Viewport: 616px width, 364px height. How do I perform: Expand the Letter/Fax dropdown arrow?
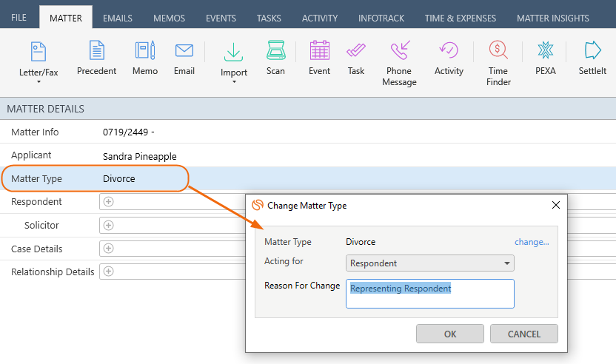point(38,81)
